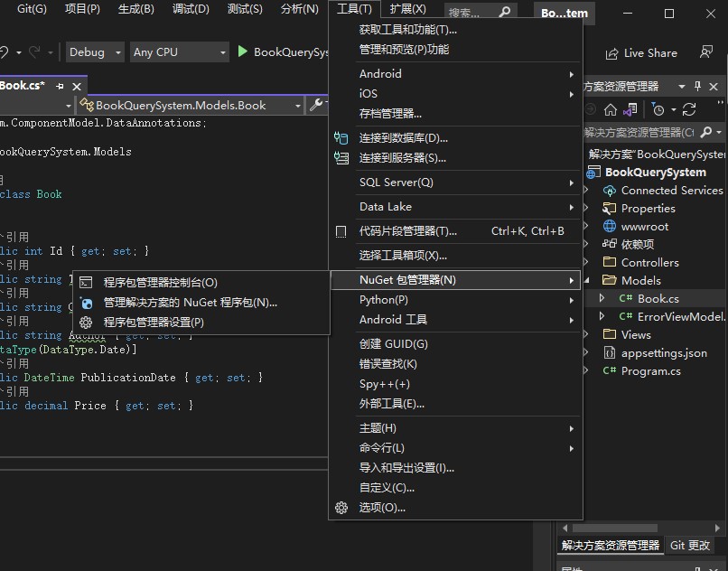Expand the 命令行(L) submenu

coord(455,448)
